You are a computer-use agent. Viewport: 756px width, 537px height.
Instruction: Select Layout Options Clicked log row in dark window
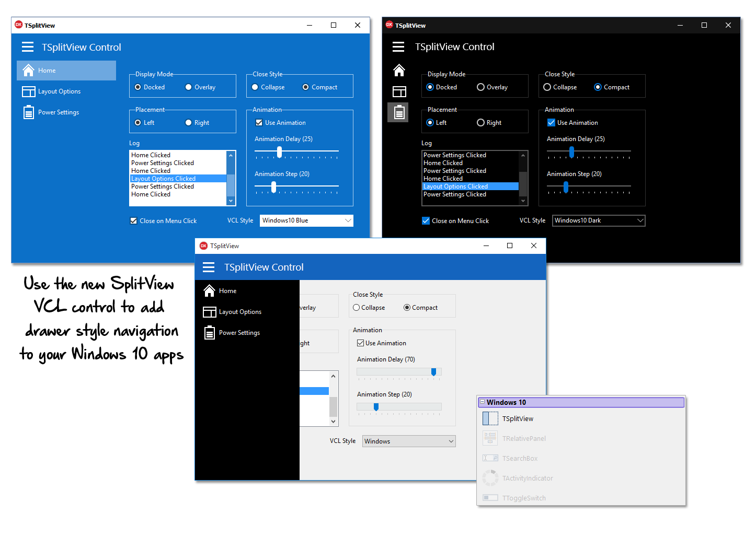coord(470,186)
